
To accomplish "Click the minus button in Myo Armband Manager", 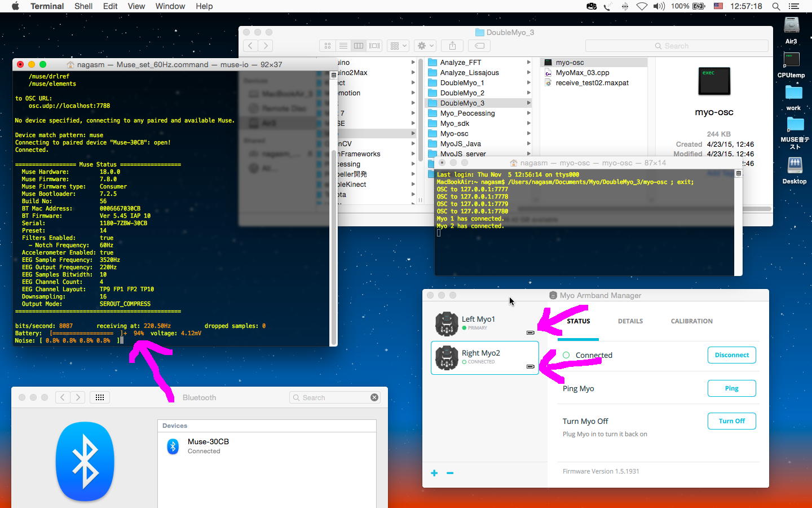I will 450,473.
